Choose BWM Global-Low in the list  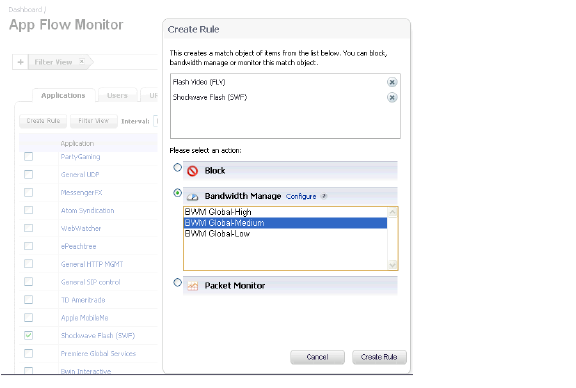coord(285,234)
